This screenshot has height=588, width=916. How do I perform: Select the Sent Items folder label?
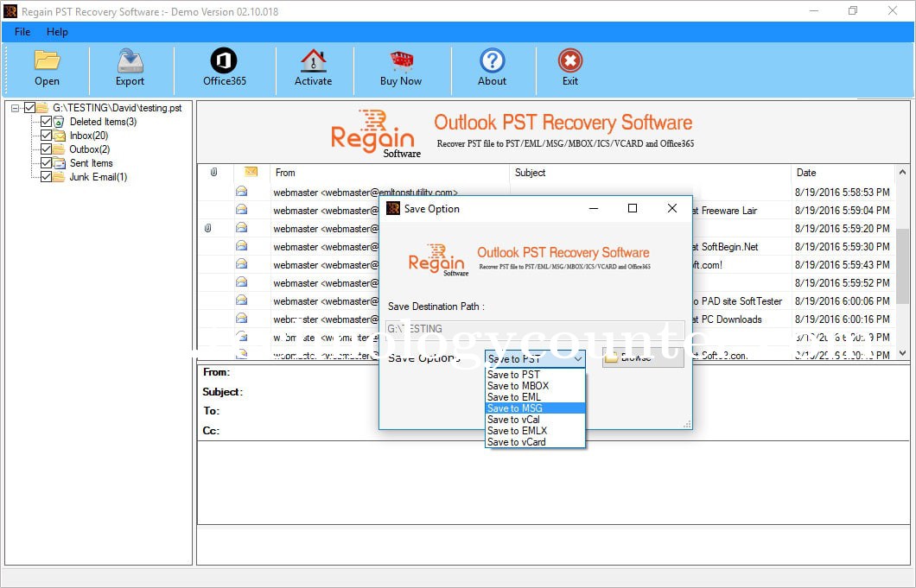pyautogui.click(x=91, y=163)
